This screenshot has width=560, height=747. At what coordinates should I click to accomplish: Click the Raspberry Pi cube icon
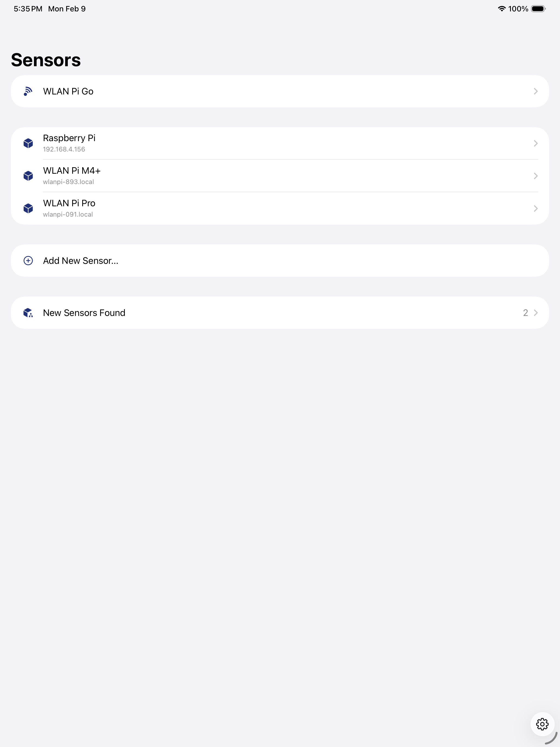28,143
